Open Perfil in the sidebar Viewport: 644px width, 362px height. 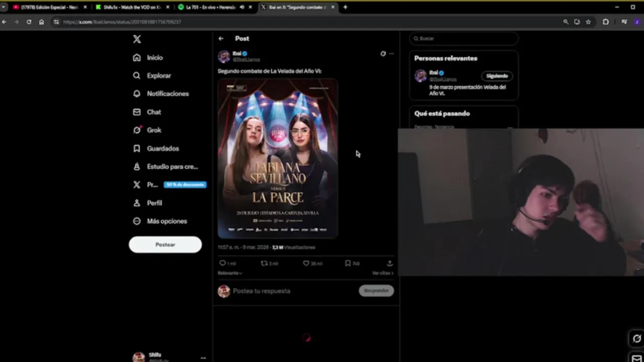point(147,203)
